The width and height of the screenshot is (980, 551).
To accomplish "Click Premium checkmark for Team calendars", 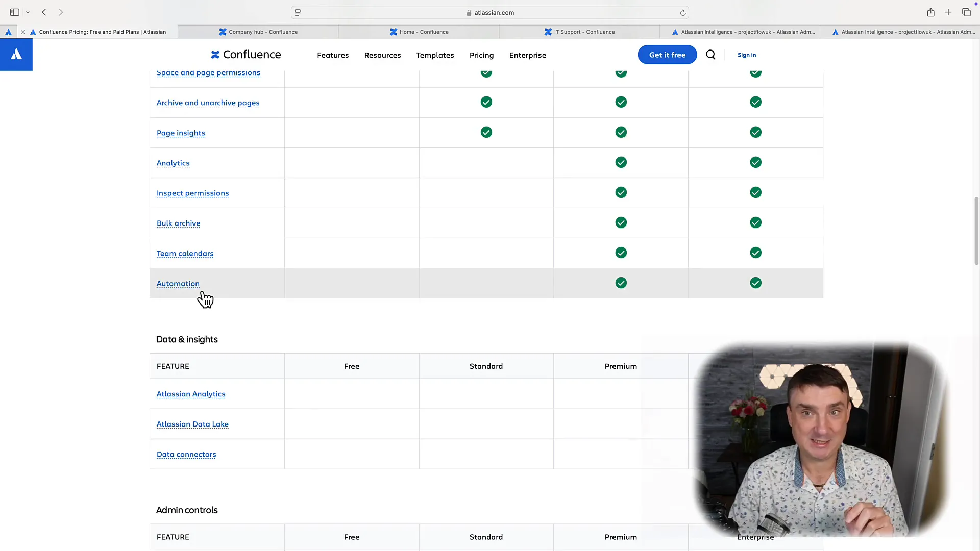I will pos(621,253).
